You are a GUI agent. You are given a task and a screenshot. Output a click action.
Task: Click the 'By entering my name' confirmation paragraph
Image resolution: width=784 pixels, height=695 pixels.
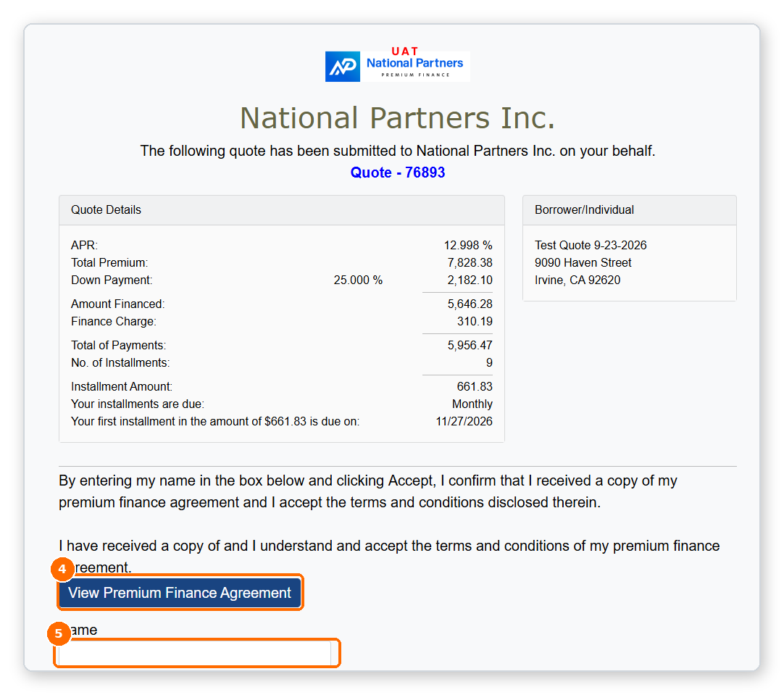coord(368,491)
